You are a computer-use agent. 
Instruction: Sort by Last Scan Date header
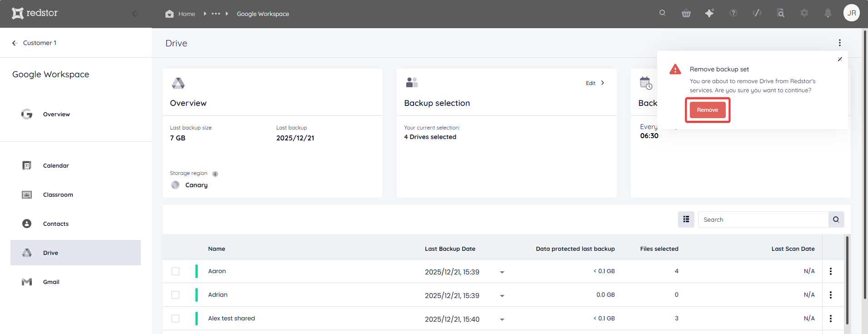point(793,249)
